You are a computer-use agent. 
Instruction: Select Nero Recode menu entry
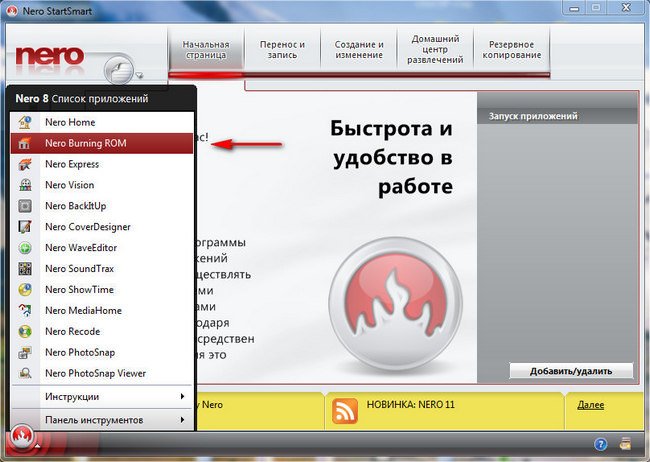(x=102, y=331)
